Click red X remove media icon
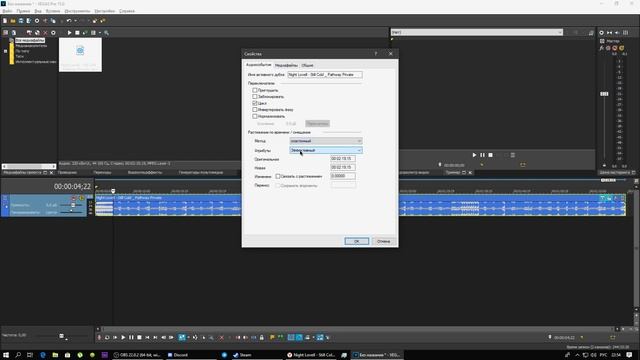 pyautogui.click(x=45, y=33)
